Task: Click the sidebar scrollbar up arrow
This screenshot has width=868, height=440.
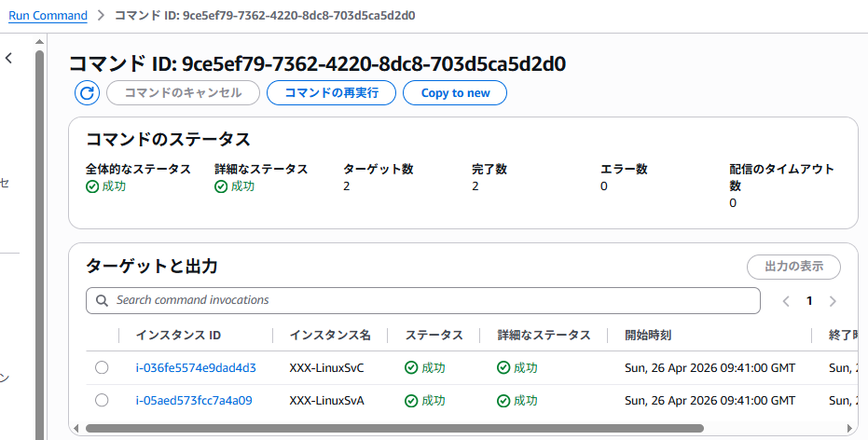Action: click(39, 42)
